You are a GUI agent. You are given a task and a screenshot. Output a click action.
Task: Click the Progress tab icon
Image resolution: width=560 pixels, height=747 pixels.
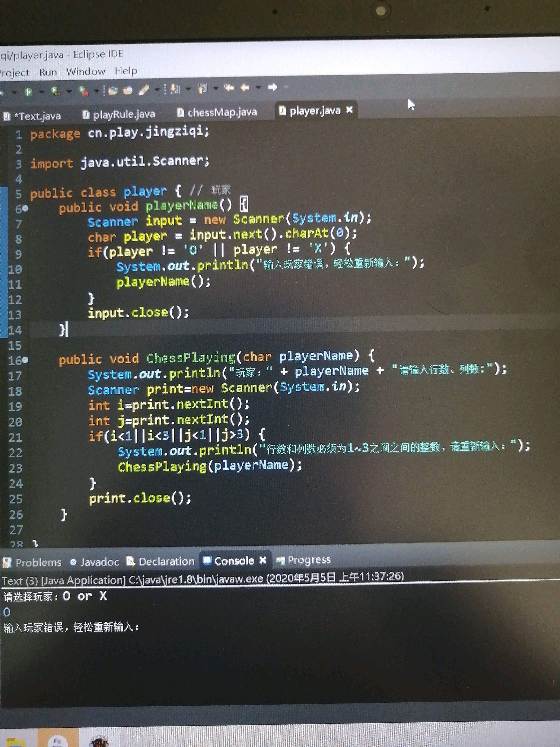pos(281,561)
